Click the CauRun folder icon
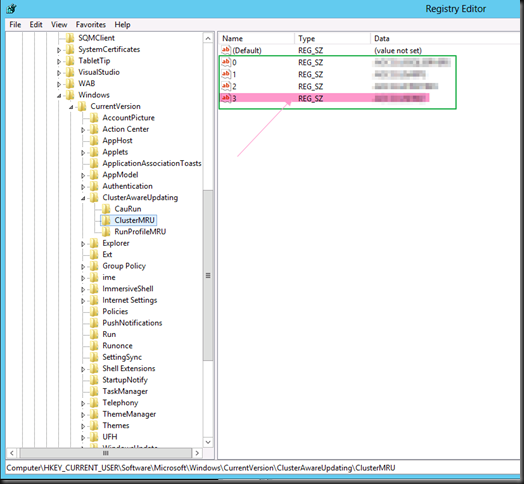 click(x=106, y=209)
